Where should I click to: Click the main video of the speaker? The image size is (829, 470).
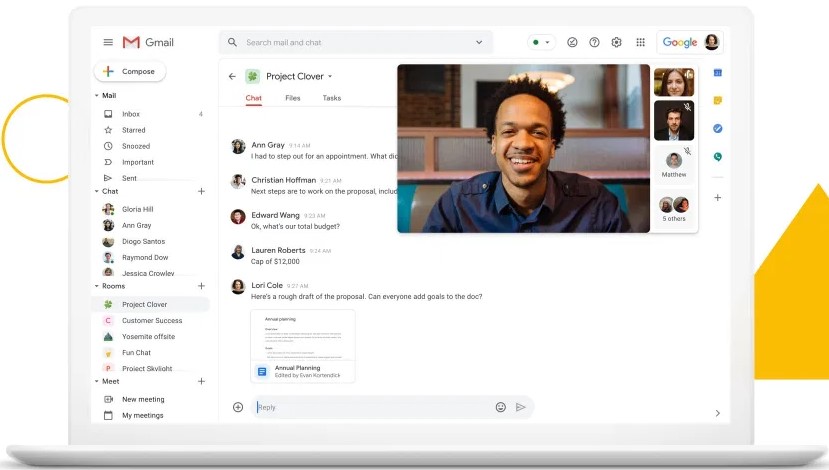(523, 149)
